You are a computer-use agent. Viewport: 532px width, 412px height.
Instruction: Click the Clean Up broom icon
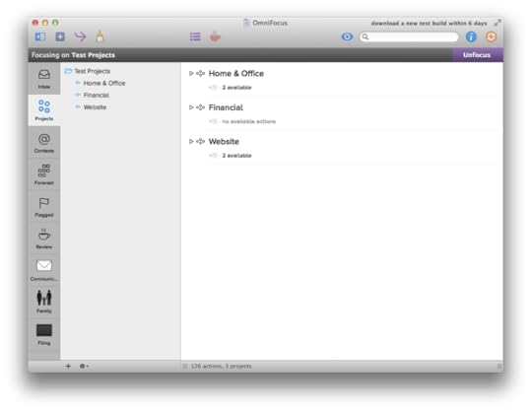point(100,36)
